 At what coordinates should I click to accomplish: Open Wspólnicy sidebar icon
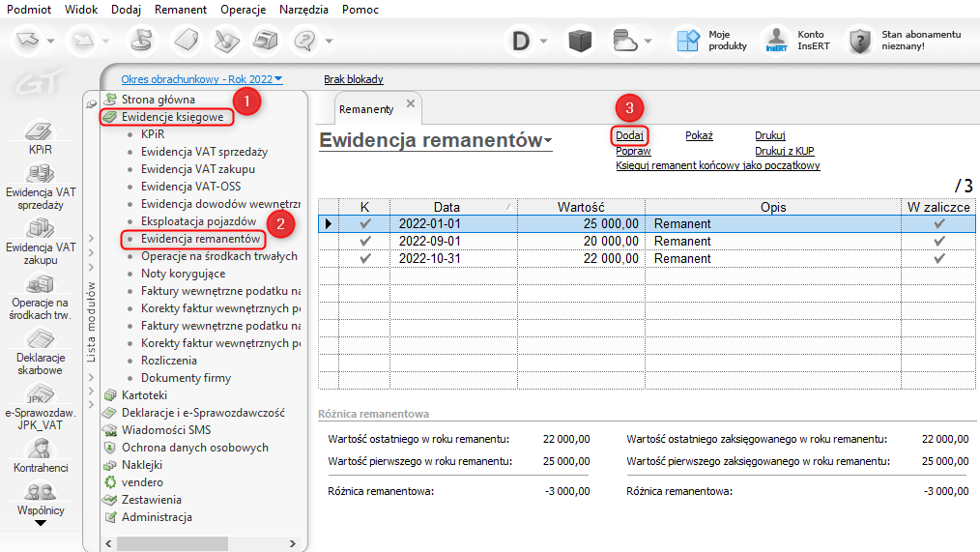(x=40, y=493)
